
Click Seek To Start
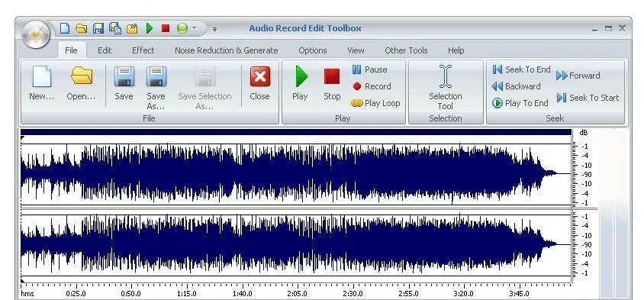[588, 98]
